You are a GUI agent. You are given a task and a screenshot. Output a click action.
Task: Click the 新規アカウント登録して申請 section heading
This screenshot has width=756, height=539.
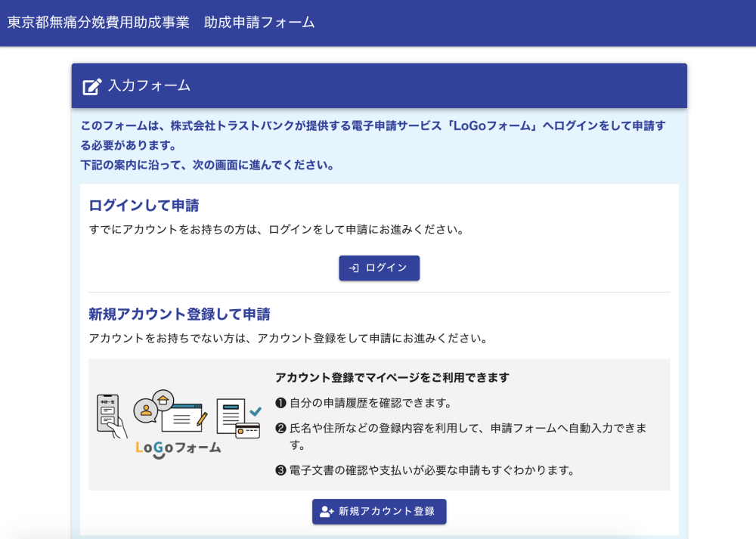tap(179, 314)
